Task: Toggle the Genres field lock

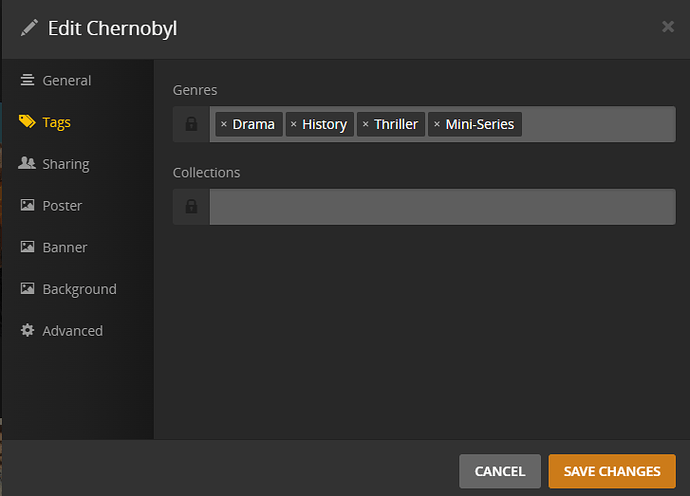Action: point(191,124)
